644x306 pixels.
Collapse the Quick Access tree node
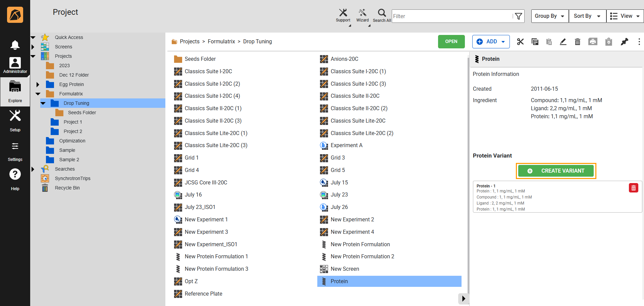(x=33, y=37)
